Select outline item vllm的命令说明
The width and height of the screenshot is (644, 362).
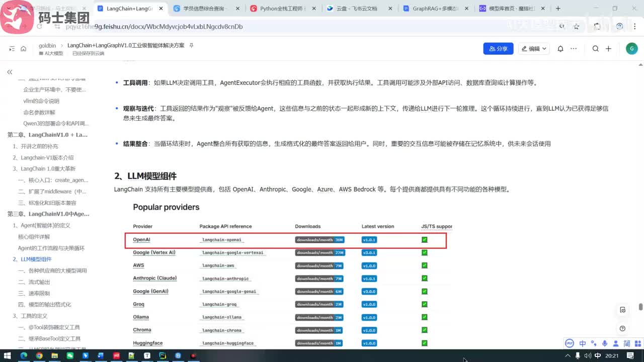click(x=41, y=101)
